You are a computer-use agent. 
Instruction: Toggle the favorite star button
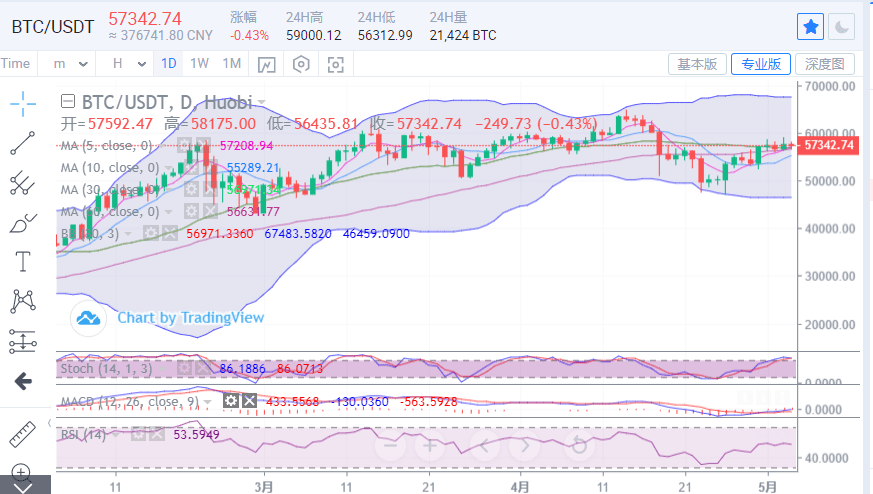click(x=810, y=27)
